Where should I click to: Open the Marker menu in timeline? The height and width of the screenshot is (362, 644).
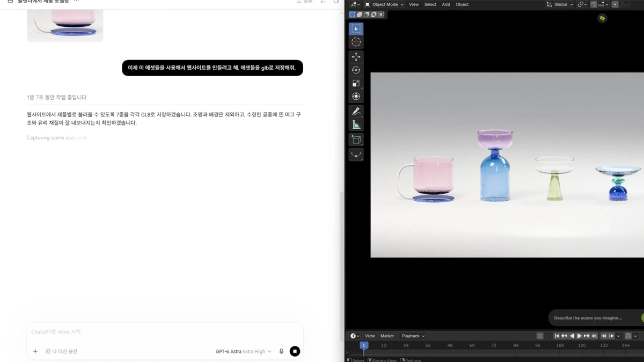point(387,336)
